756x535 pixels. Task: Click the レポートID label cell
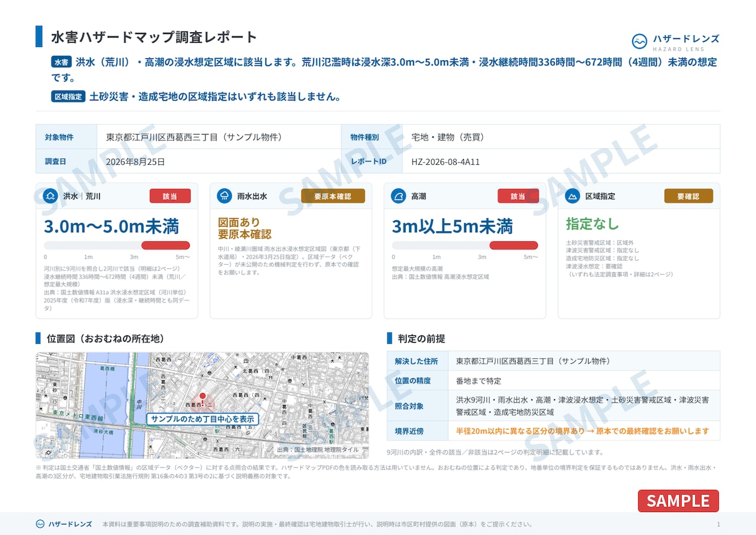coord(372,161)
